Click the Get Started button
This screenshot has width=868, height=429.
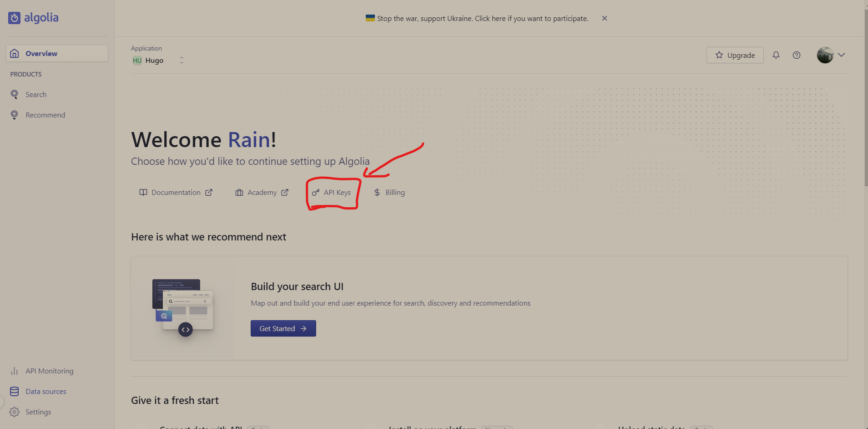pyautogui.click(x=283, y=328)
